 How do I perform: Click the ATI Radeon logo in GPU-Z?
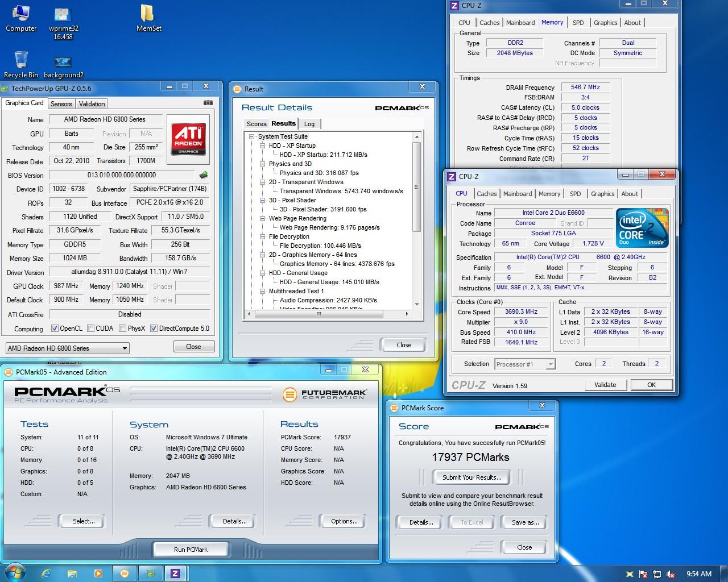[188, 140]
